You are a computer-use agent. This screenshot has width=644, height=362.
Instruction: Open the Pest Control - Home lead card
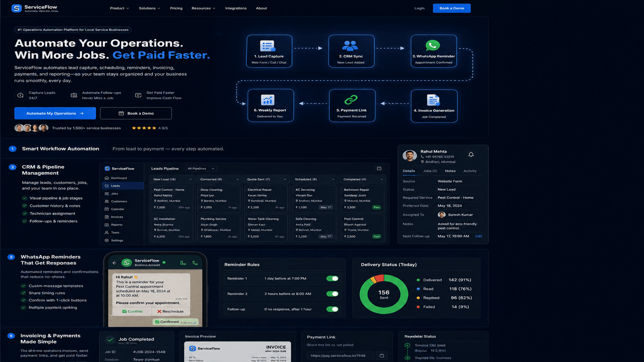tap(172, 198)
